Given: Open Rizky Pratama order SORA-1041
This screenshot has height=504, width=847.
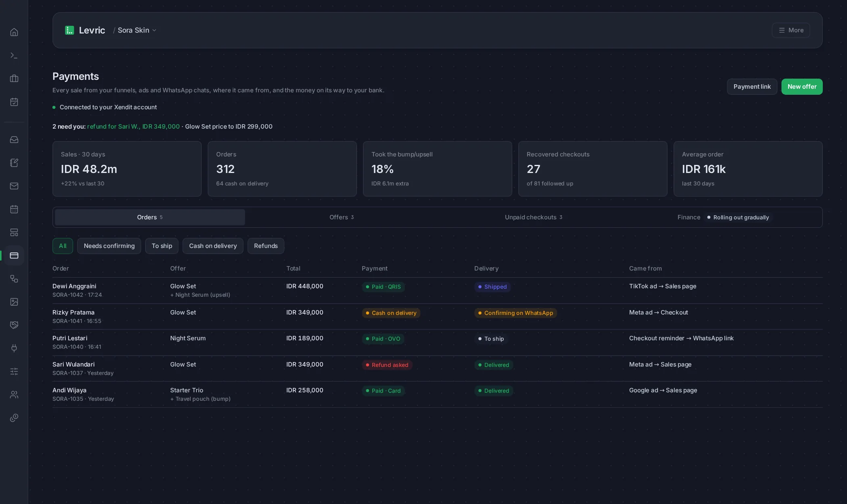Looking at the screenshot, I should tap(437, 317).
